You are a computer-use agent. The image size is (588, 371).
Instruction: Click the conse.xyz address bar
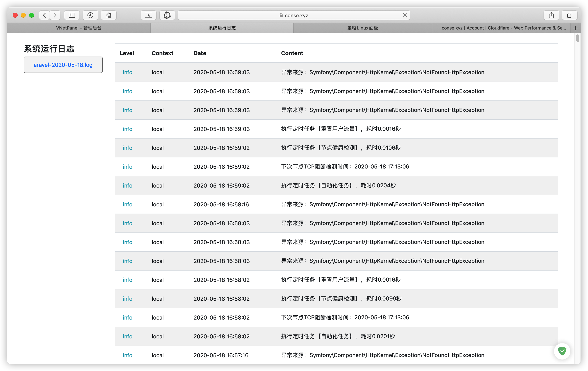[x=294, y=15]
